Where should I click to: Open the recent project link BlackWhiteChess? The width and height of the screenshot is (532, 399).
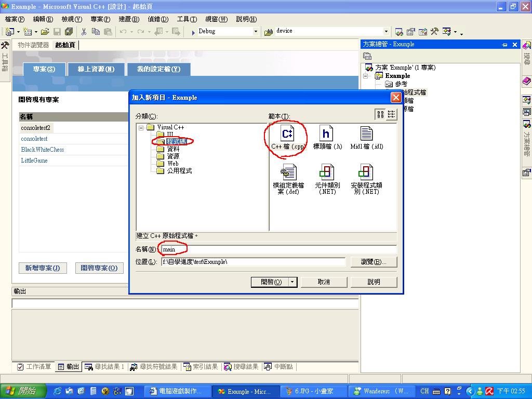pyautogui.click(x=43, y=150)
